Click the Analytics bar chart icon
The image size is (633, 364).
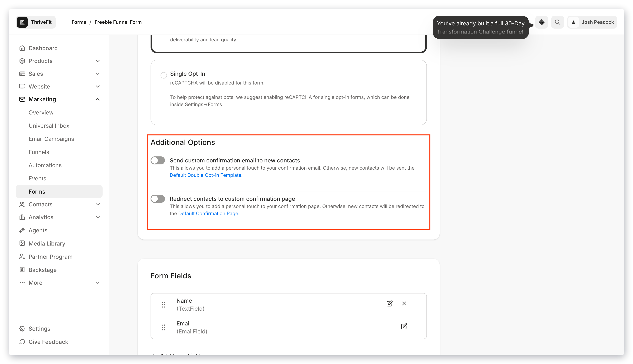22,217
